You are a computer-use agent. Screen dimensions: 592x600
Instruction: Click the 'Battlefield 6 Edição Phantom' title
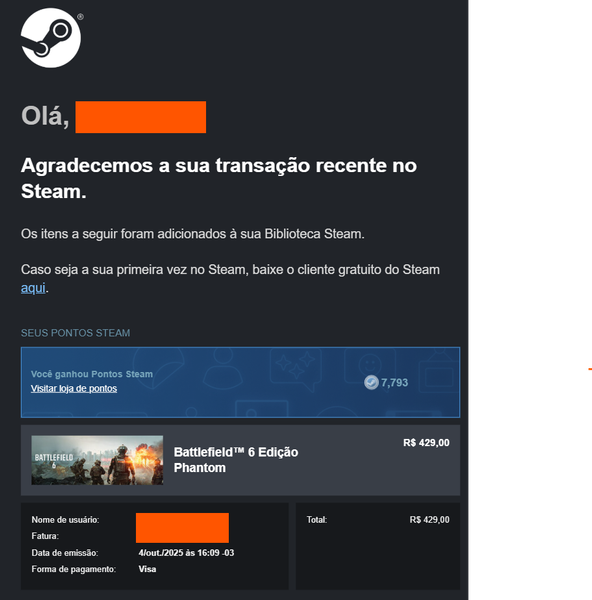236,460
